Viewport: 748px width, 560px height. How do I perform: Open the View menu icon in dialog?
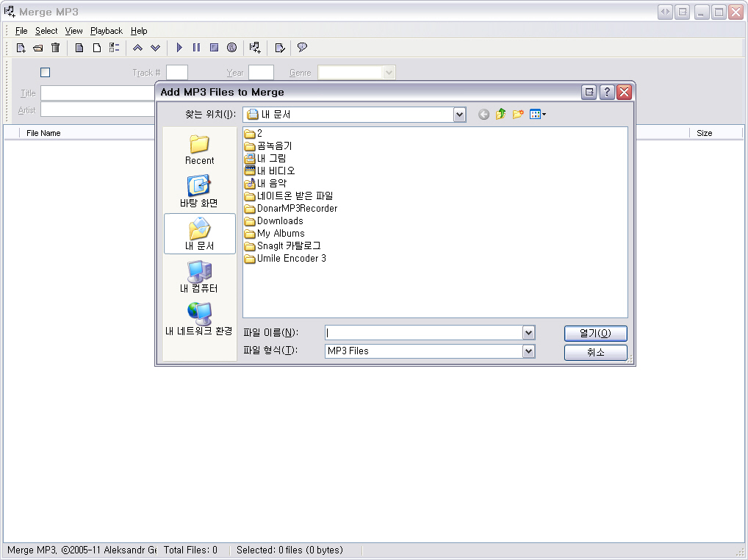pyautogui.click(x=538, y=115)
